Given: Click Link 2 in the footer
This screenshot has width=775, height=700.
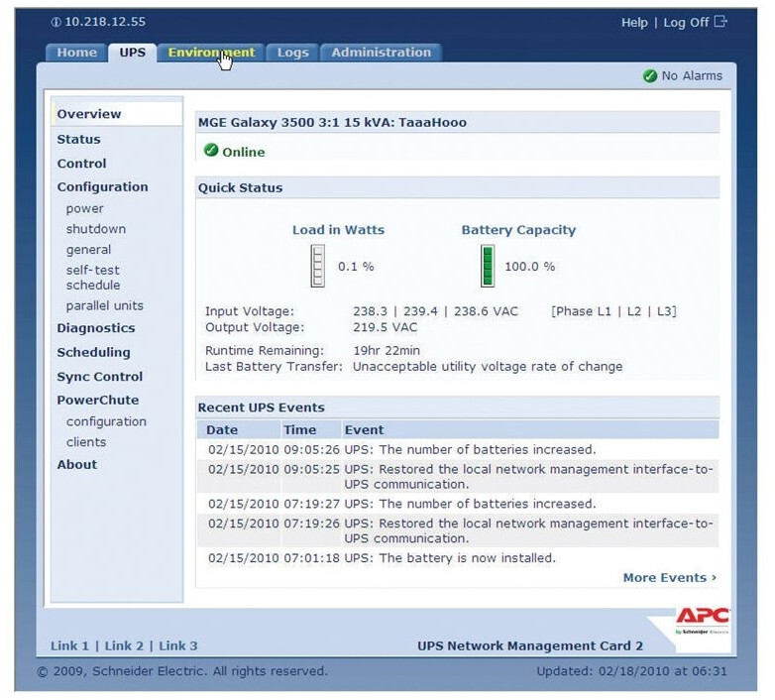Looking at the screenshot, I should point(124,646).
